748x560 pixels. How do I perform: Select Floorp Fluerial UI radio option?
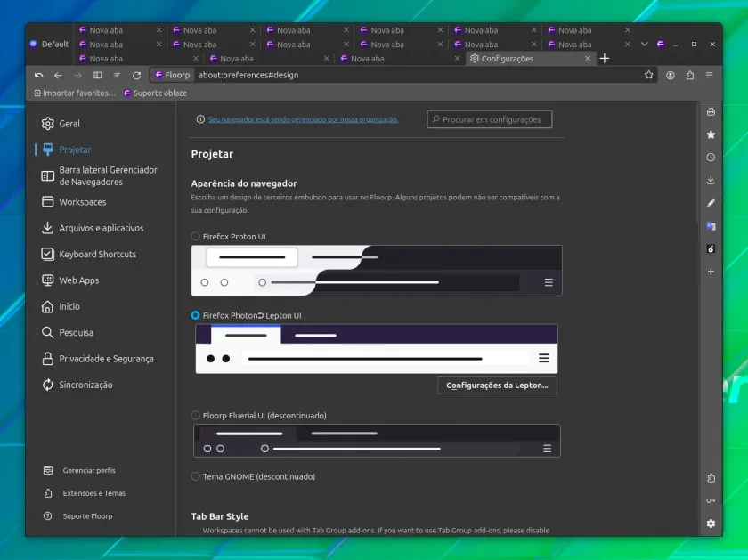pos(195,416)
